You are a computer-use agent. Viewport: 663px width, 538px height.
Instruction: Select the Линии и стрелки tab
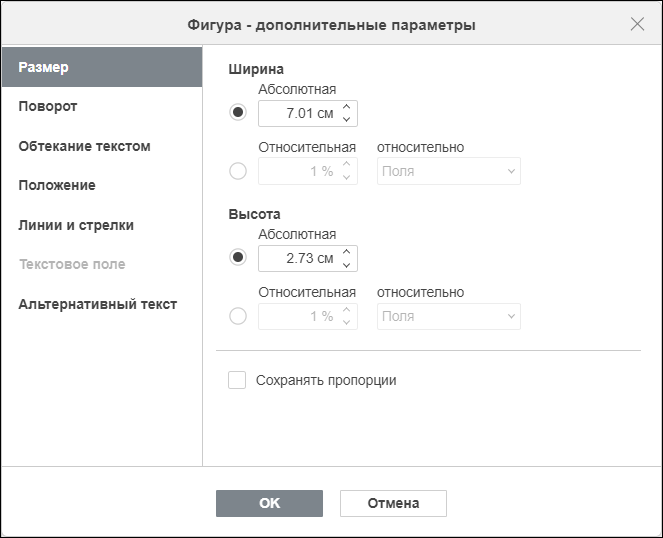102,225
